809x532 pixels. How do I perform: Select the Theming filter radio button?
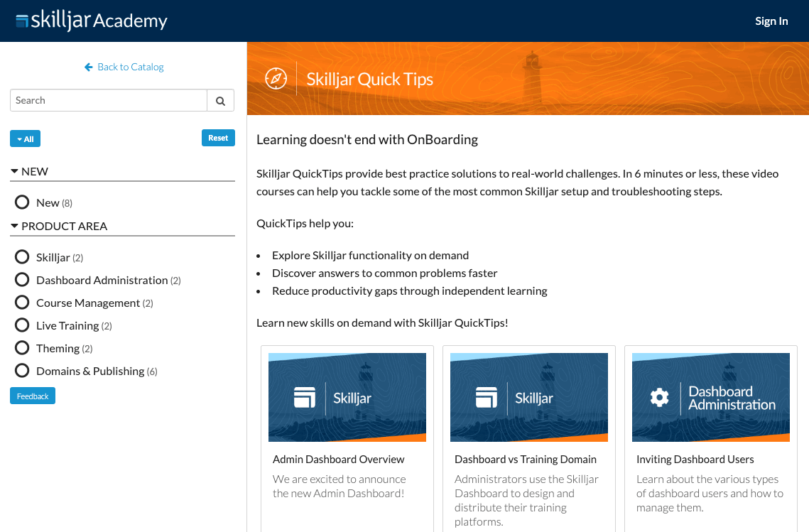point(22,348)
